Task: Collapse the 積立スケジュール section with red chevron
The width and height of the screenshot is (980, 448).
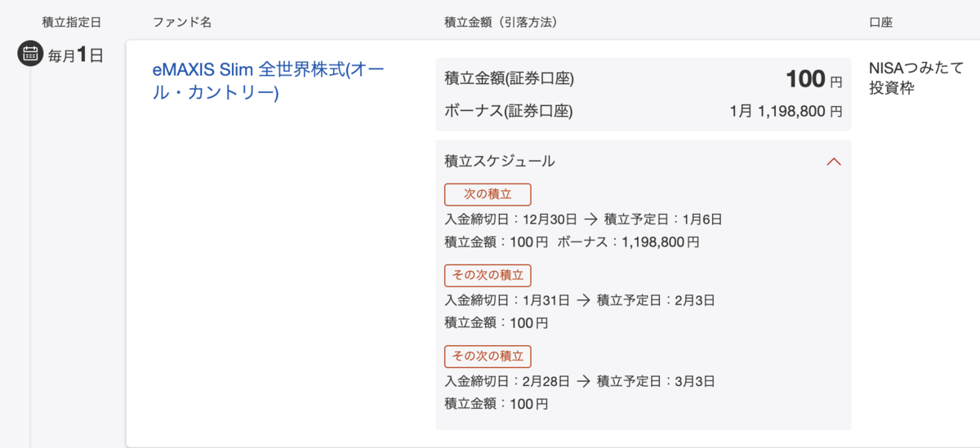Action: tap(833, 162)
